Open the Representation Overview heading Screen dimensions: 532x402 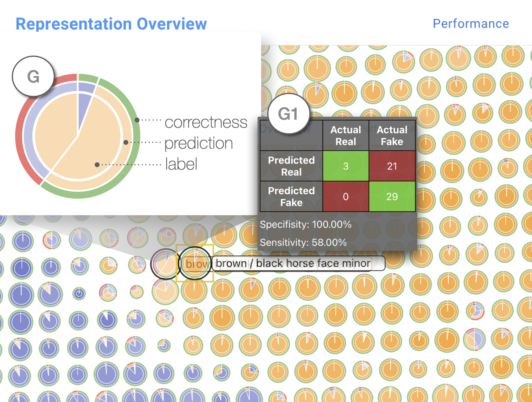(111, 24)
